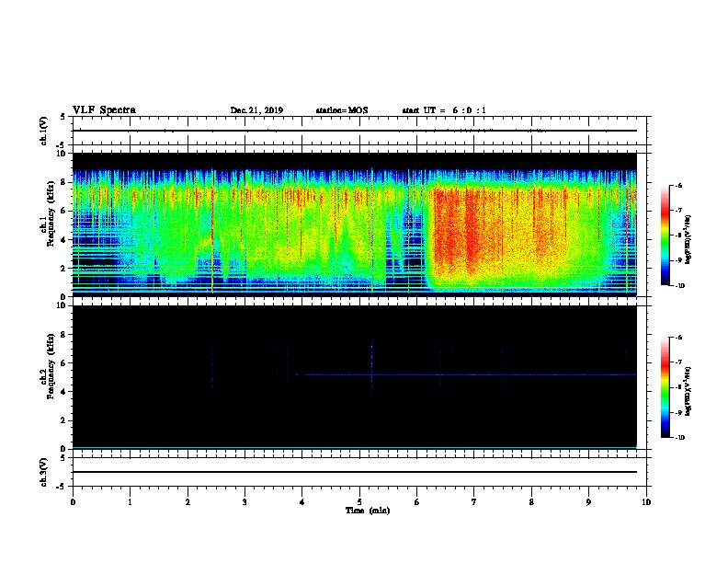
Task: Click the ch.2 colorbar log(PSD) label
Action: coord(688,391)
